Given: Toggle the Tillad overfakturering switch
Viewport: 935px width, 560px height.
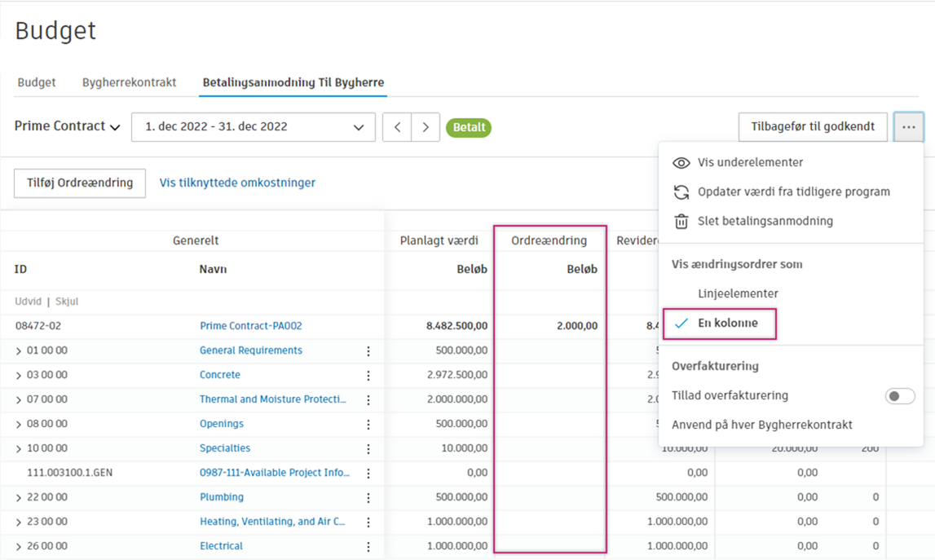Looking at the screenshot, I should click(899, 396).
